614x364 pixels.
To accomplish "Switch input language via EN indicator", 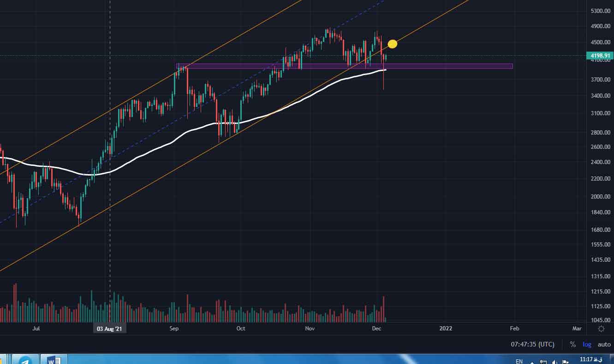I will 519,361.
